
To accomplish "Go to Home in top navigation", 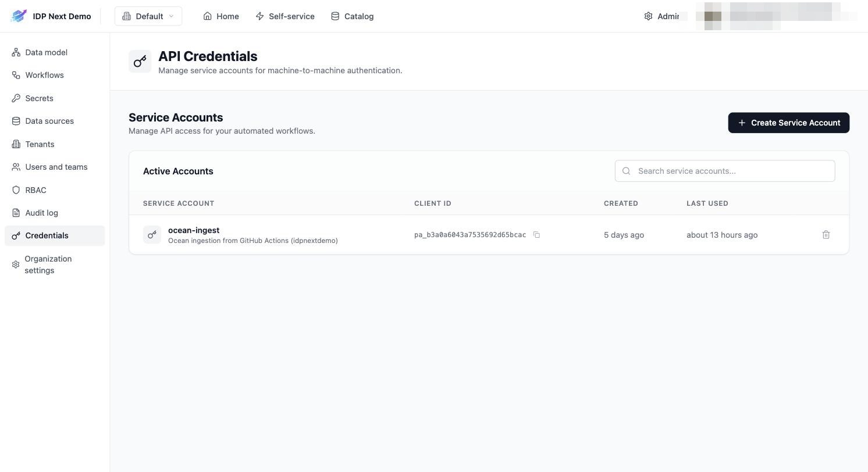I will [x=221, y=16].
